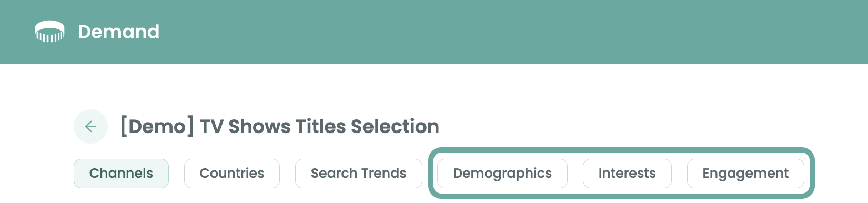Image resolution: width=868 pixels, height=203 pixels.
Task: Show audience Demographics data
Action: 502,174
